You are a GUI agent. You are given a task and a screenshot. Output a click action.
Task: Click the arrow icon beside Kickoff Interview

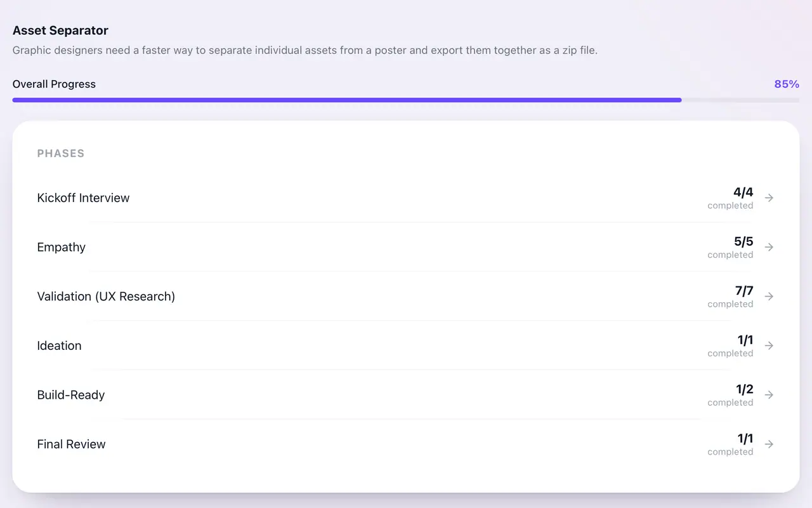(769, 198)
